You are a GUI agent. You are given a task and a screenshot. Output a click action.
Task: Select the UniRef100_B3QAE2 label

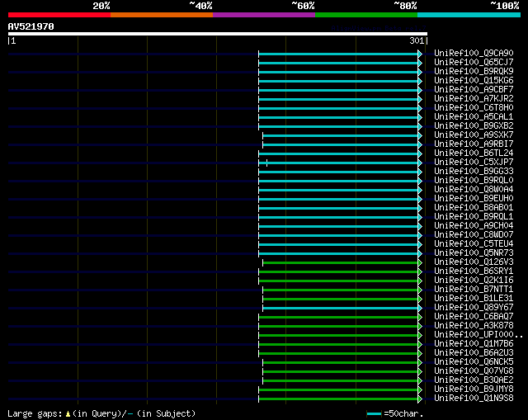(x=474, y=380)
